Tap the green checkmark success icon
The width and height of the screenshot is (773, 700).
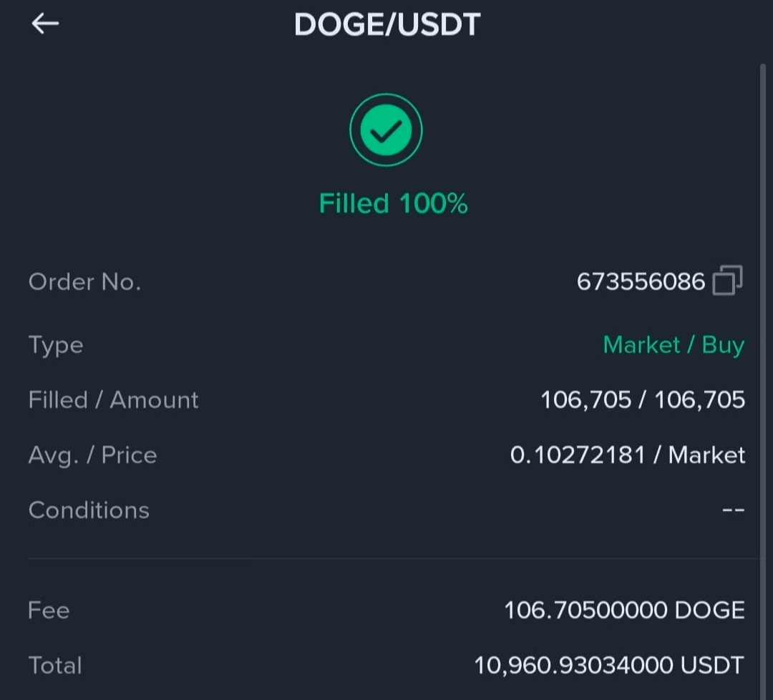coord(386,130)
